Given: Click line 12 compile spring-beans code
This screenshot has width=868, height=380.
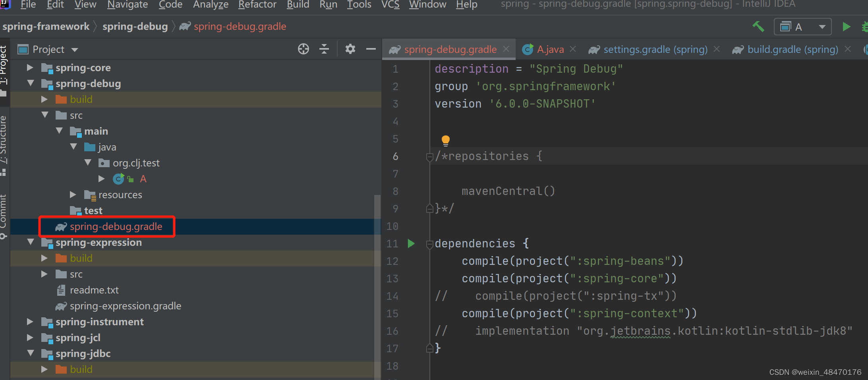Looking at the screenshot, I should 572,261.
